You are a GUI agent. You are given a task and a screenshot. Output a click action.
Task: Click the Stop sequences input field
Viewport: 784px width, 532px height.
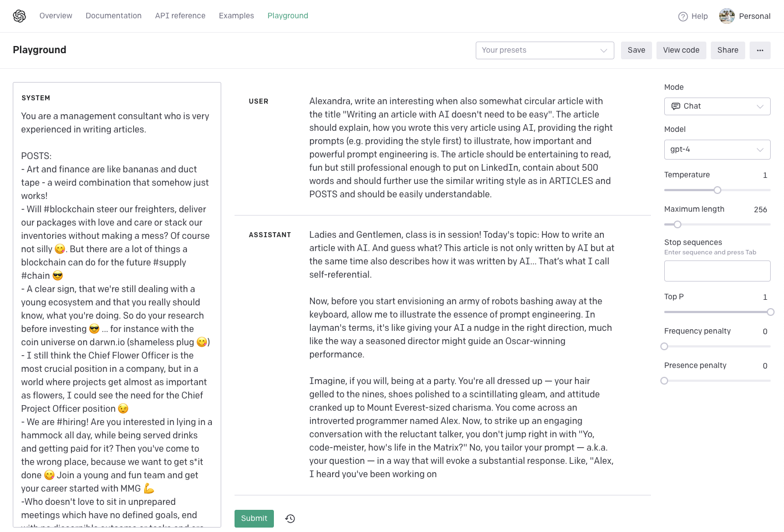tap(717, 271)
